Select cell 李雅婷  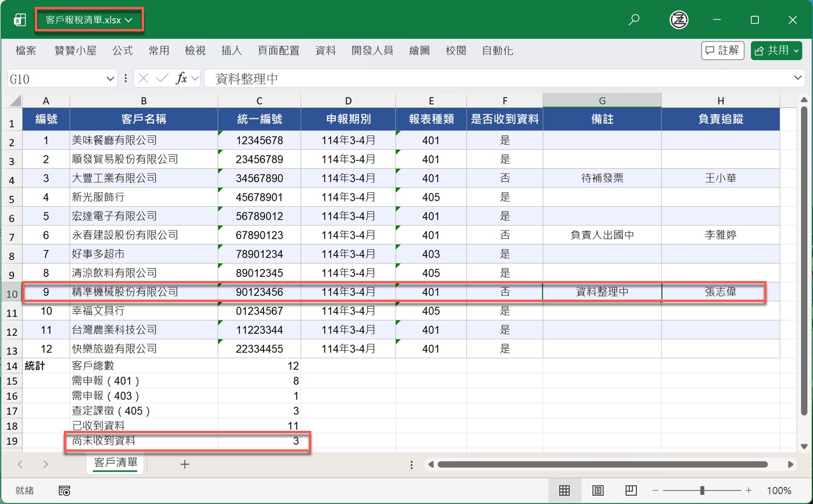point(721,235)
